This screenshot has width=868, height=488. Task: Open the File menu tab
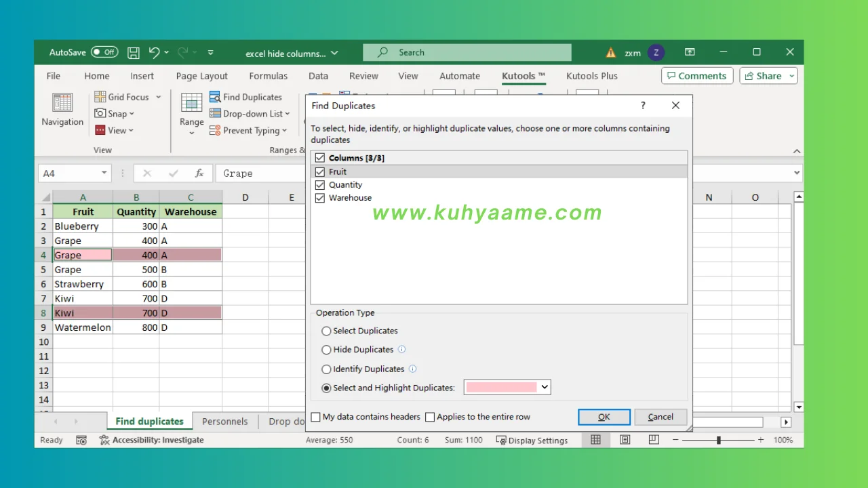54,76
